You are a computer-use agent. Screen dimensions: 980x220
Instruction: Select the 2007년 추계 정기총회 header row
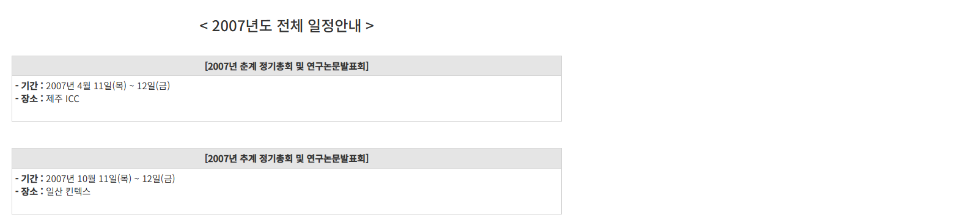click(287, 158)
